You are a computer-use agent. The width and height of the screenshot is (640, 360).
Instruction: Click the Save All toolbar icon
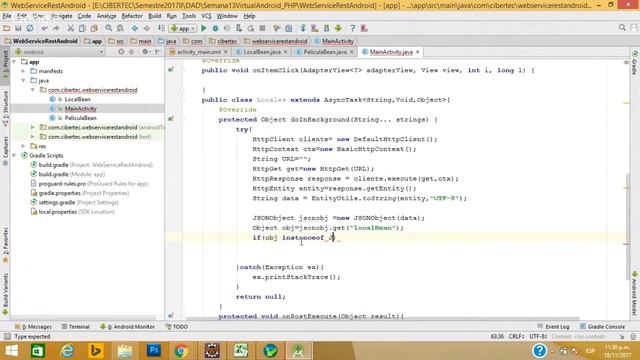point(18,28)
